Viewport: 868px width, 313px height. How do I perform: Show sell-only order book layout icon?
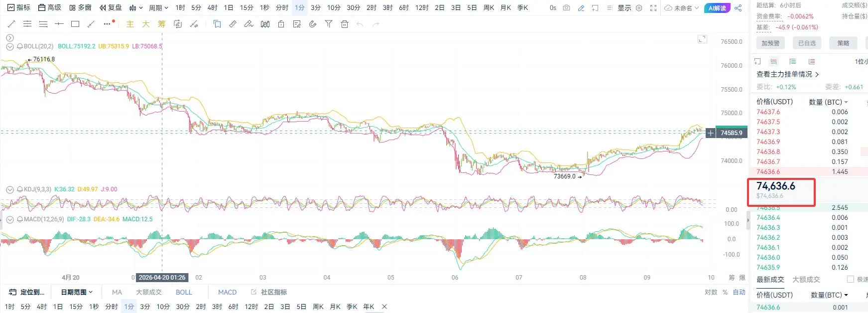pos(812,61)
